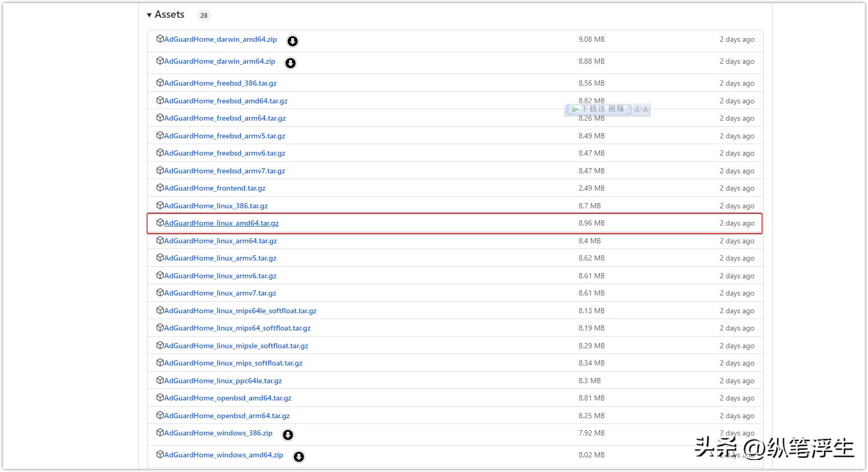Select AdGuardHome_linux_ppc64le.tar.gz
The width and height of the screenshot is (868, 472).
(223, 380)
